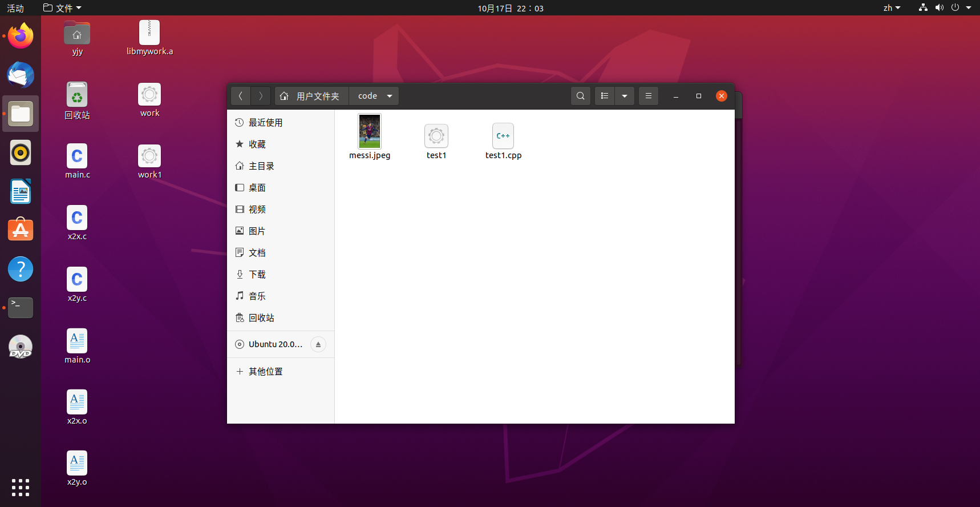The height and width of the screenshot is (507, 980).
Task: Select the work executable on desktop
Action: [x=149, y=100]
